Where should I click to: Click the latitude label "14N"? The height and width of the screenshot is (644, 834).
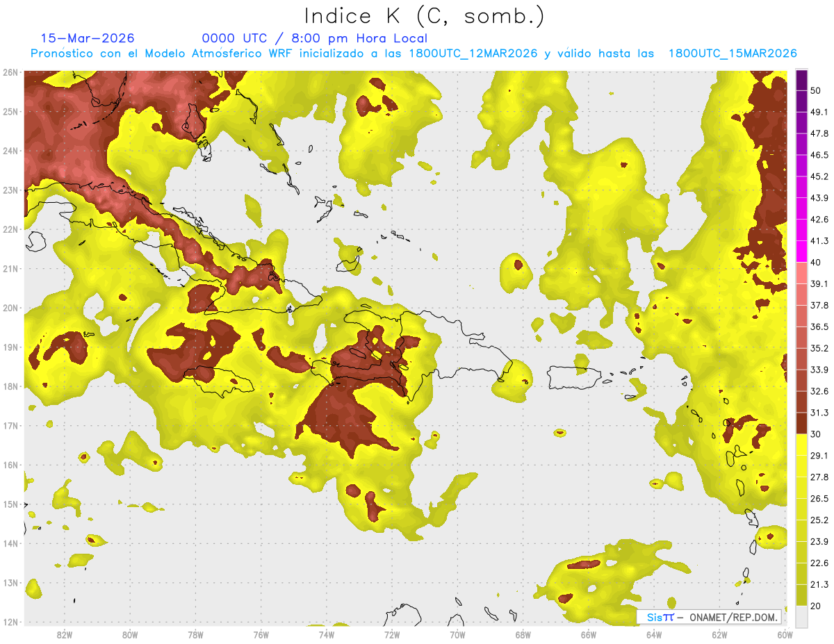(x=10, y=543)
